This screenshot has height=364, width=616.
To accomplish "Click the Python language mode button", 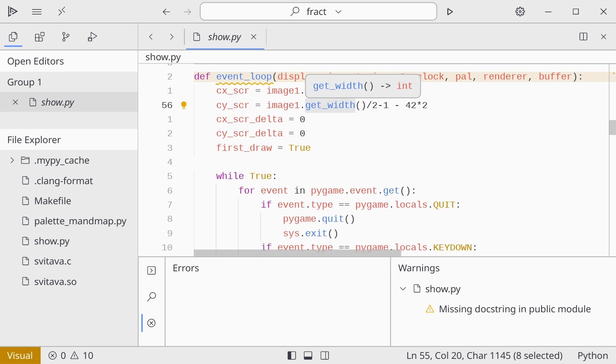I will pyautogui.click(x=592, y=355).
